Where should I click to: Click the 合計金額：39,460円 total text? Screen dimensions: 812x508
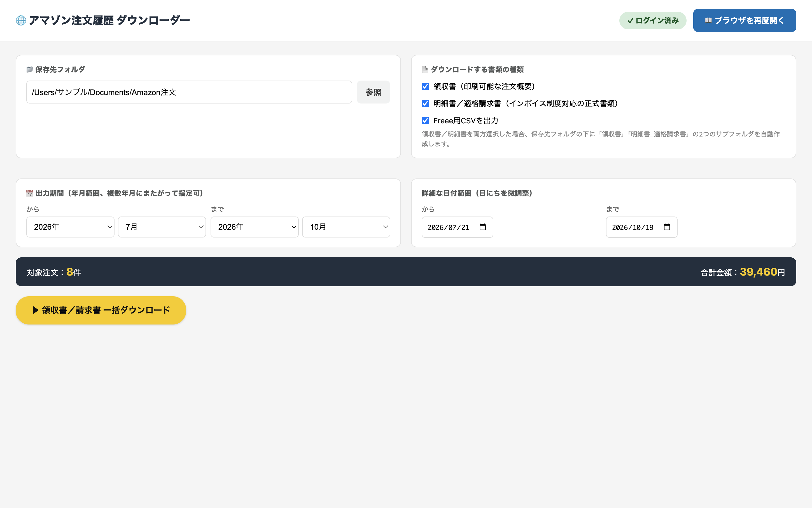(742, 272)
